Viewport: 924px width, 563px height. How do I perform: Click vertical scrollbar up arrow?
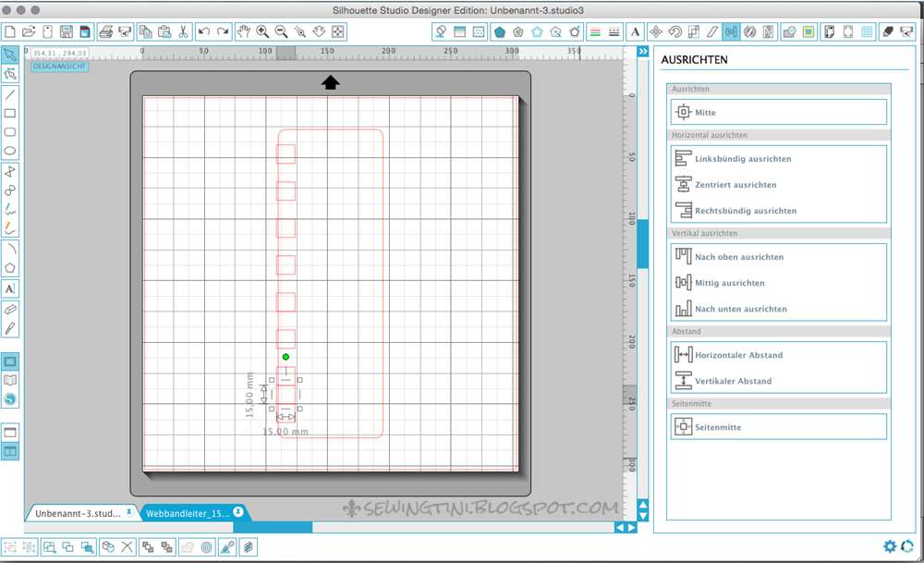(643, 505)
